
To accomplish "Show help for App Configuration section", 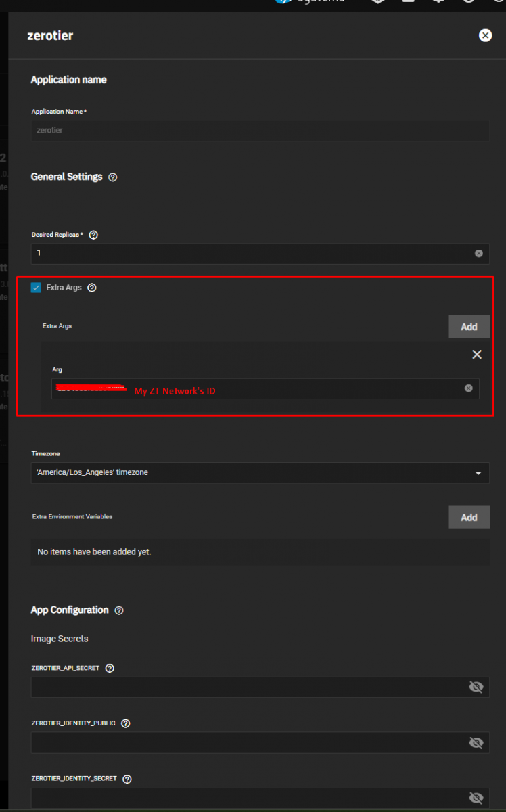I will tap(119, 610).
